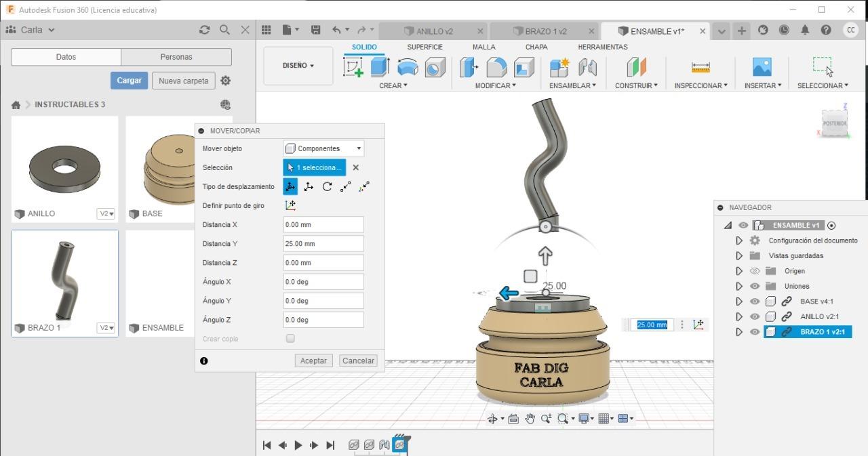Open the CONSTRUIR dropdown menu

coord(636,85)
